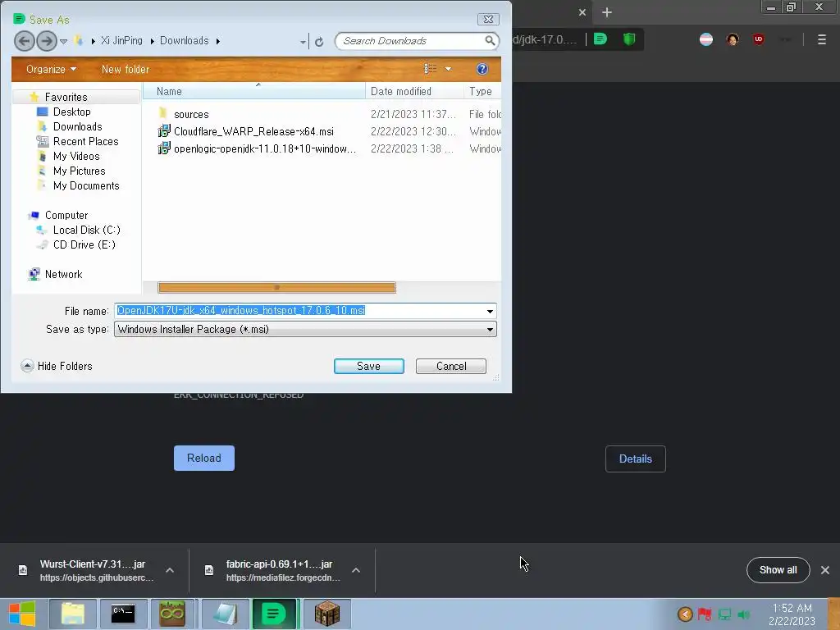Click the uBlock Origin extension icon
840x630 pixels.
point(758,39)
